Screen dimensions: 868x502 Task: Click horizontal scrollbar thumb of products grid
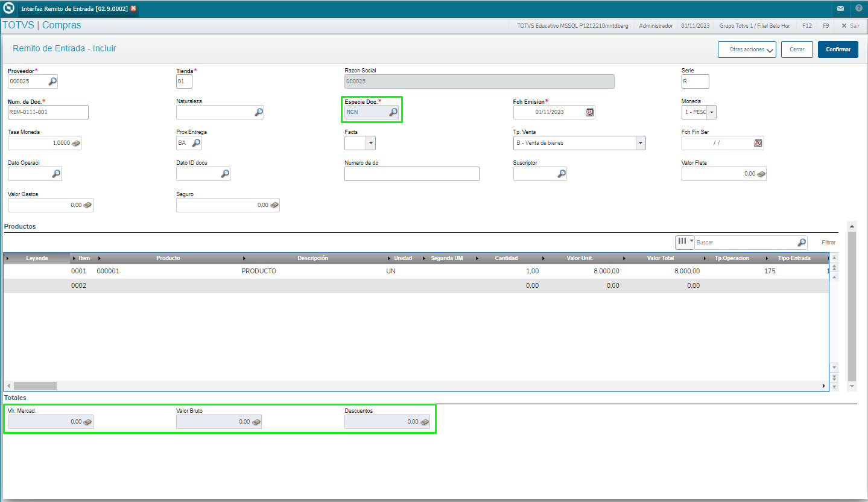pyautogui.click(x=35, y=386)
